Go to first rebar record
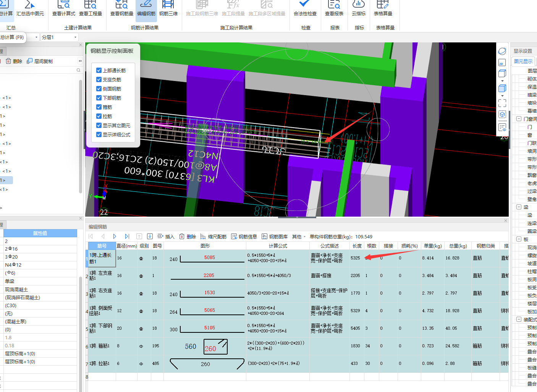Image resolution: width=537 pixels, height=392 pixels. [x=91, y=236]
